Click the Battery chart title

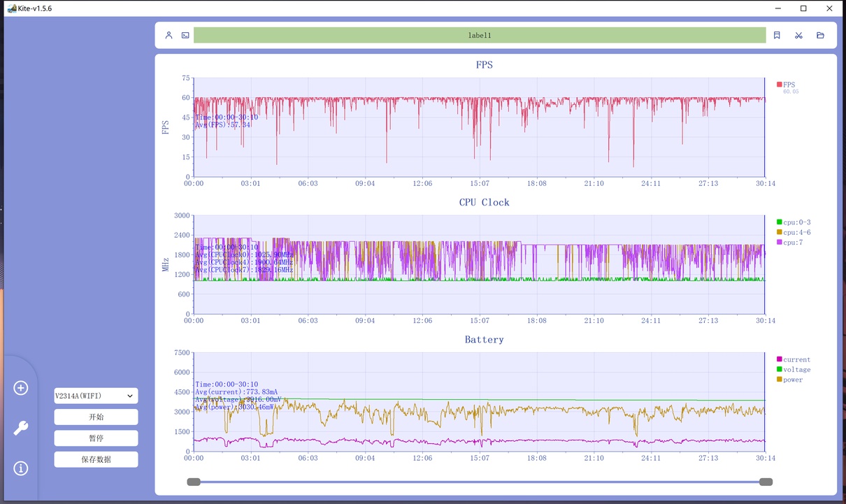point(484,340)
